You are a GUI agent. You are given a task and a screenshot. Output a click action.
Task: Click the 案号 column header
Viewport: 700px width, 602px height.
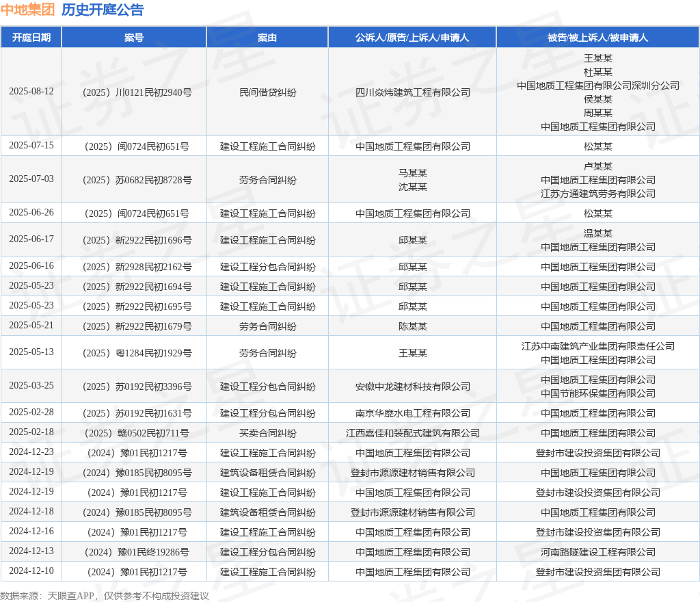pos(134,38)
